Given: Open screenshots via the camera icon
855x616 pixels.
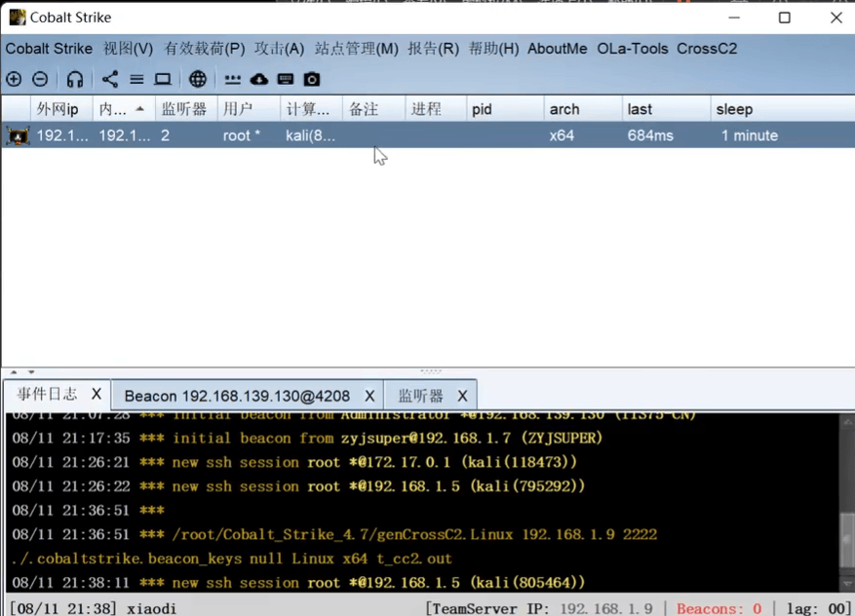Looking at the screenshot, I should 312,80.
